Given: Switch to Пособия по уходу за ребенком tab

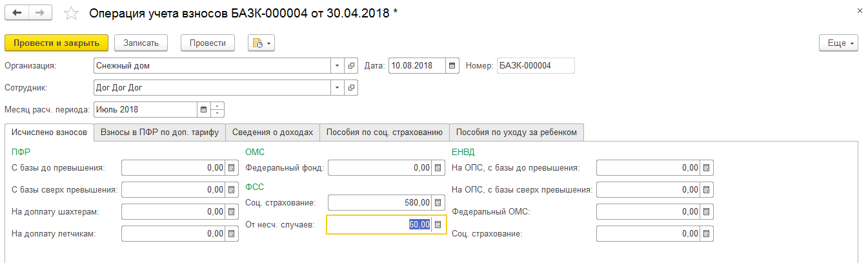Looking at the screenshot, I should [x=517, y=132].
